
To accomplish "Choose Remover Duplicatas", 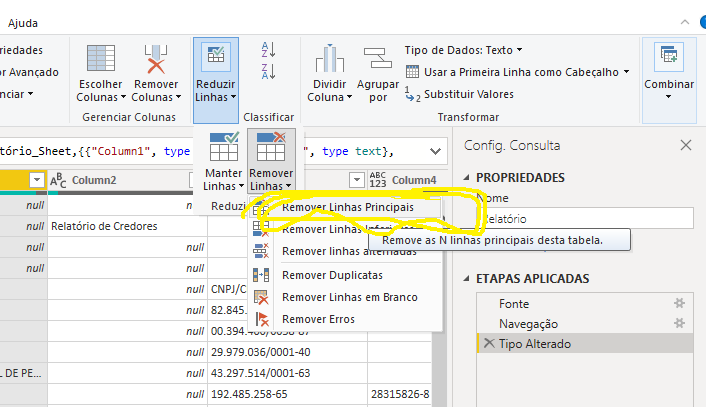I will (x=332, y=275).
